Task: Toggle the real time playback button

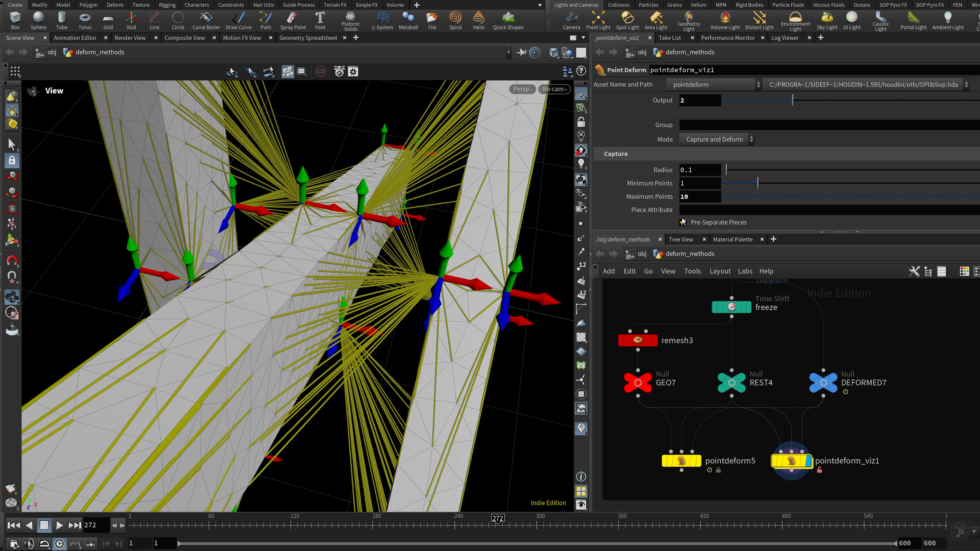Action: [x=59, y=543]
